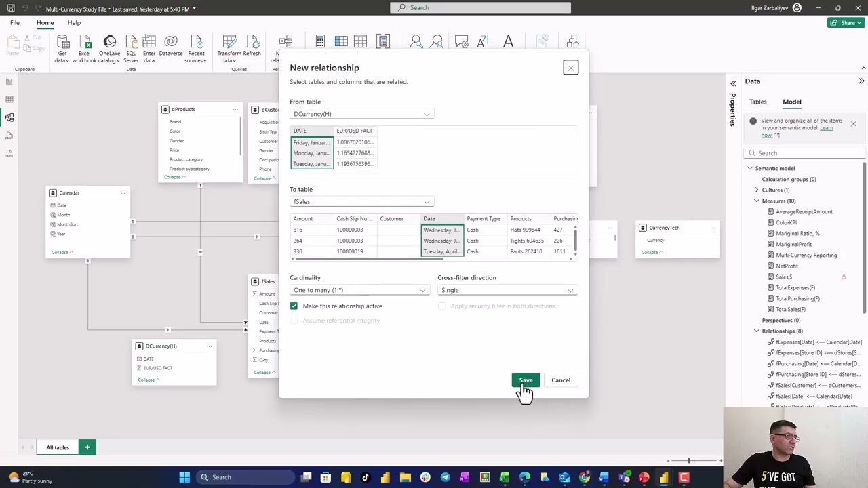The width and height of the screenshot is (868, 488).
Task: Save the new relationship
Action: coord(526,380)
